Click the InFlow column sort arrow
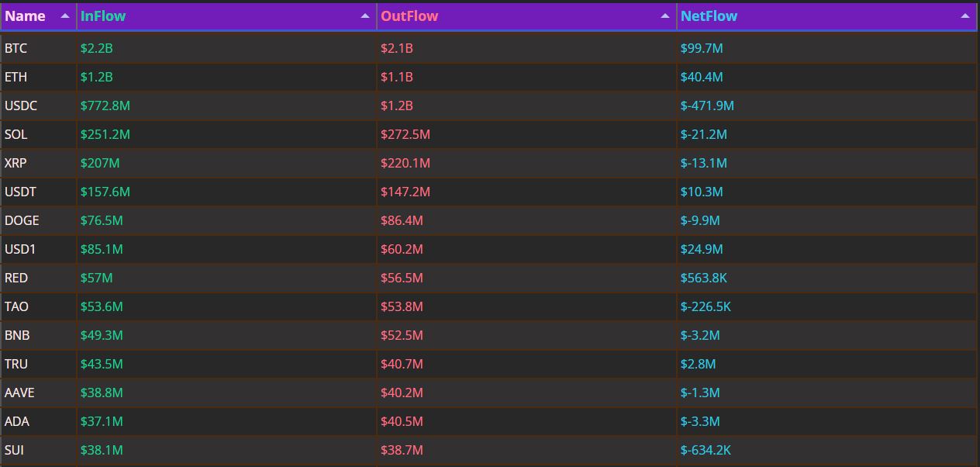Screen dimensions: 980x467 tap(364, 15)
